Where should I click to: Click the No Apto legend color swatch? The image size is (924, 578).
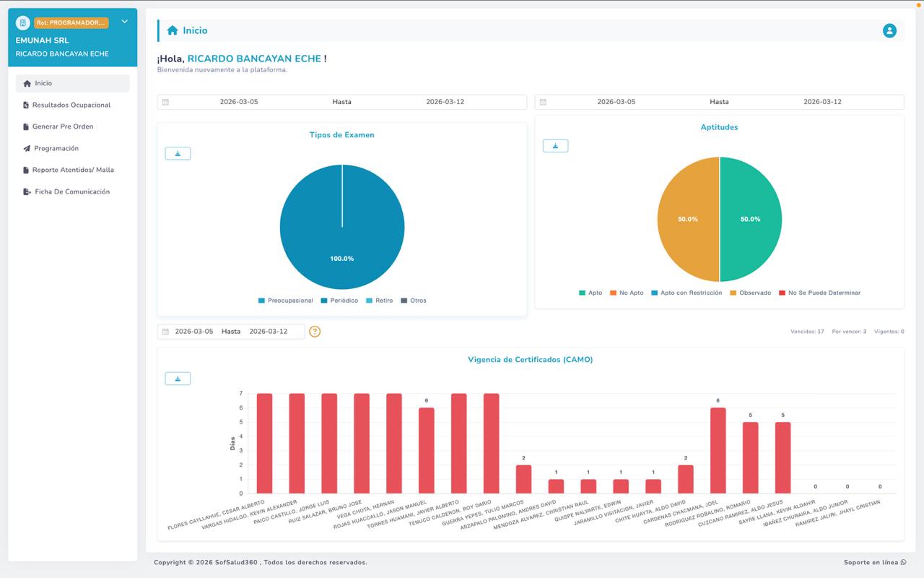tap(613, 293)
